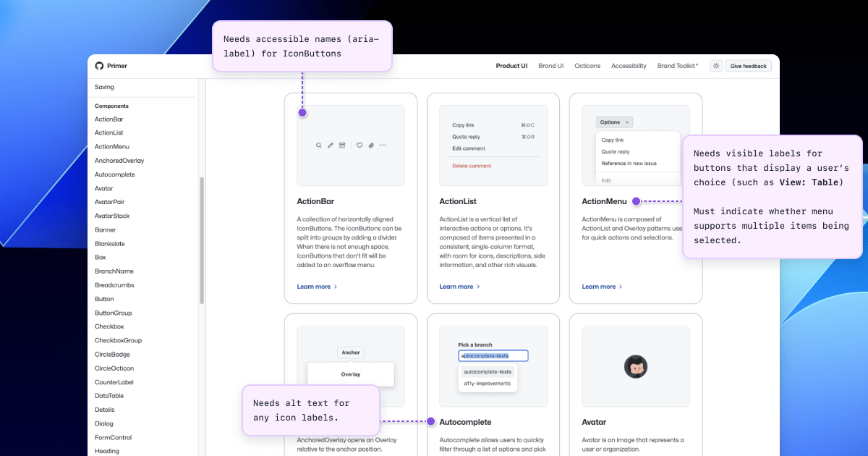Click the archive icon in ActionBar preview
This screenshot has width=868, height=456.
pyautogui.click(x=343, y=145)
